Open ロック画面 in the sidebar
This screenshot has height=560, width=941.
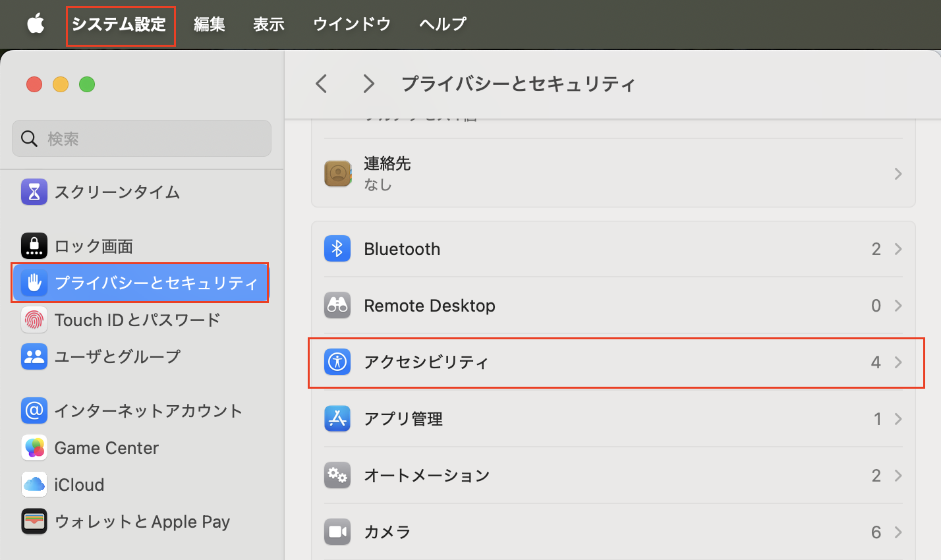pos(94,246)
